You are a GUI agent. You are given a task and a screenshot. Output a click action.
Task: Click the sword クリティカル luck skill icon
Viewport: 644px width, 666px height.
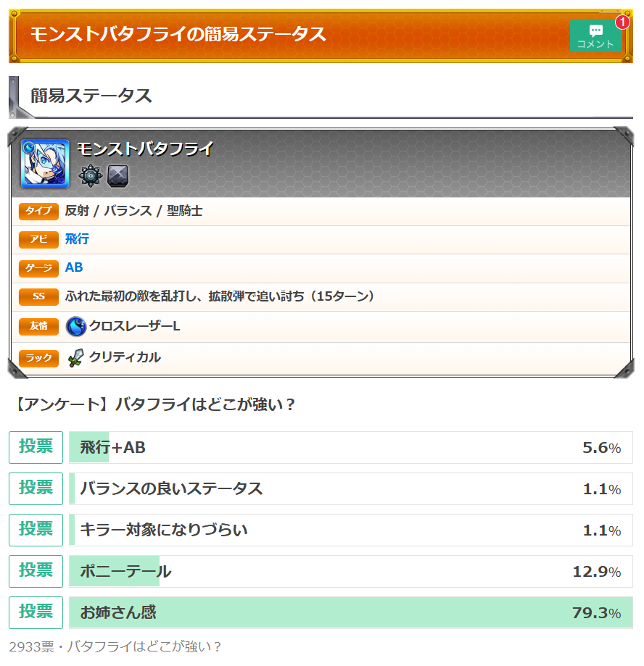(x=76, y=357)
